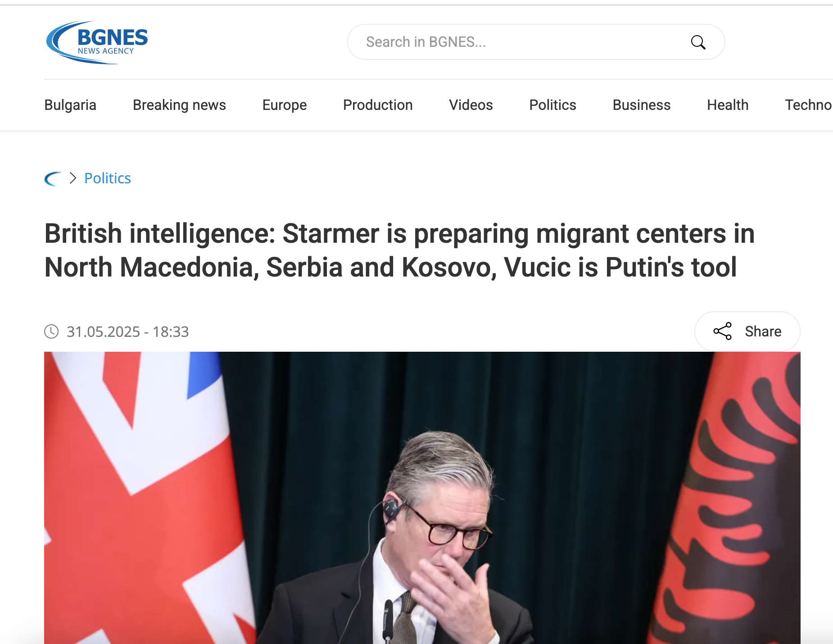The height and width of the screenshot is (644, 833).
Task: Click the BGNES News Agency logo
Action: tap(97, 42)
